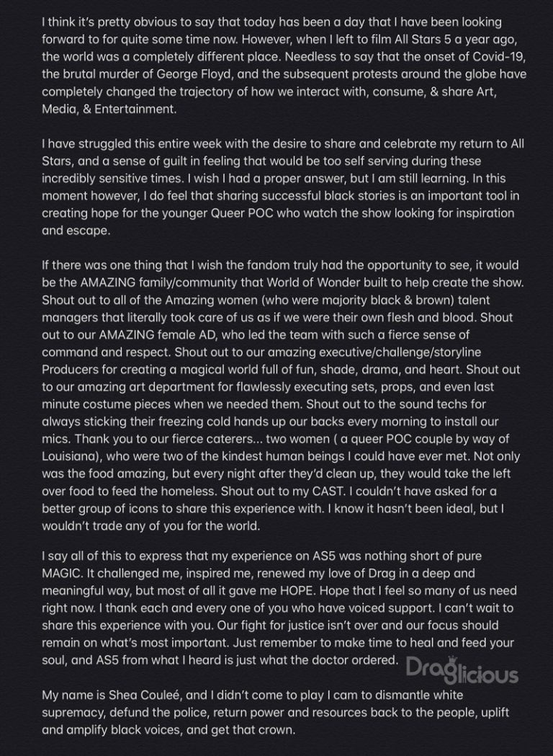Click the word mics starting a line

click(x=56, y=439)
